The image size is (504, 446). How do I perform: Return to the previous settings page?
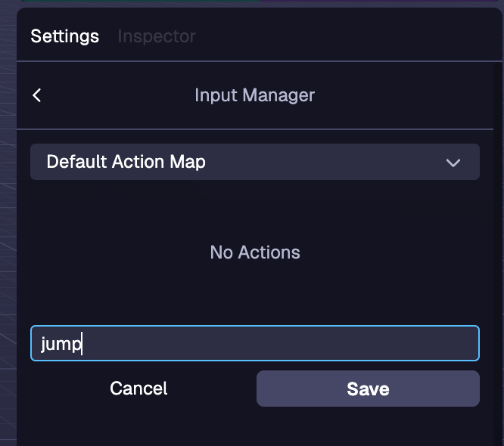[x=37, y=95]
